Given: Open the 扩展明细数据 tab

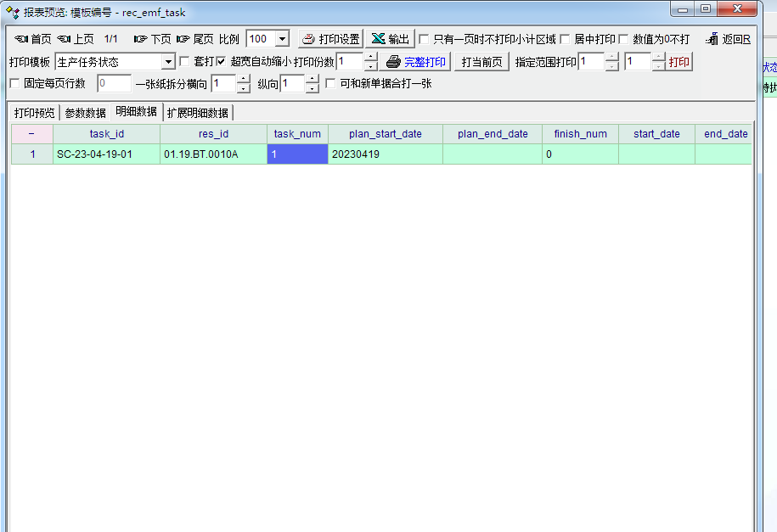Looking at the screenshot, I should 198,113.
